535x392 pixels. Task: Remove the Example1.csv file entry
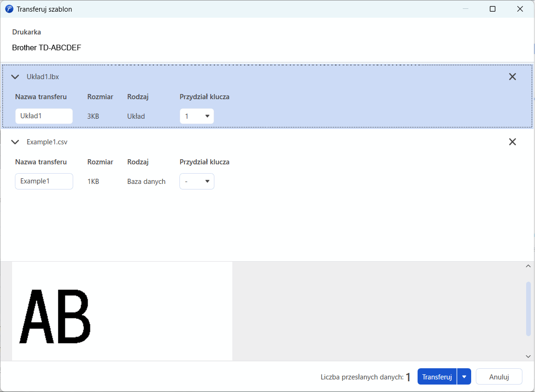click(x=512, y=142)
